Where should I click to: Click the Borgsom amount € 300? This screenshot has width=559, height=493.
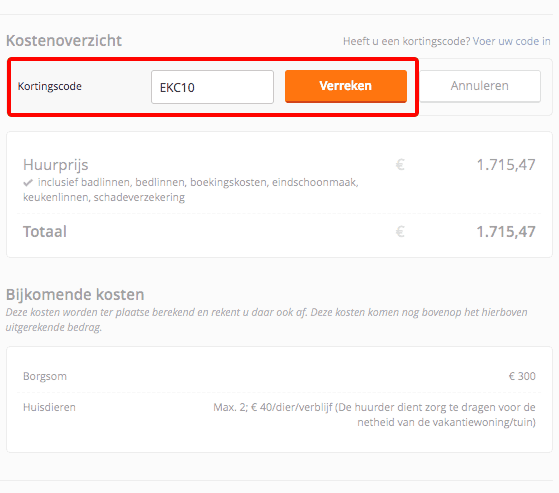(x=522, y=376)
